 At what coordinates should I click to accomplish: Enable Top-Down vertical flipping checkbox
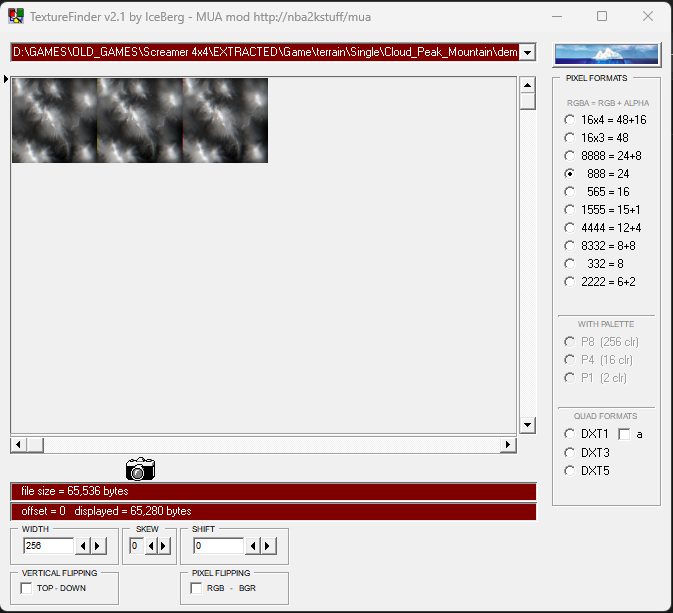pos(27,588)
